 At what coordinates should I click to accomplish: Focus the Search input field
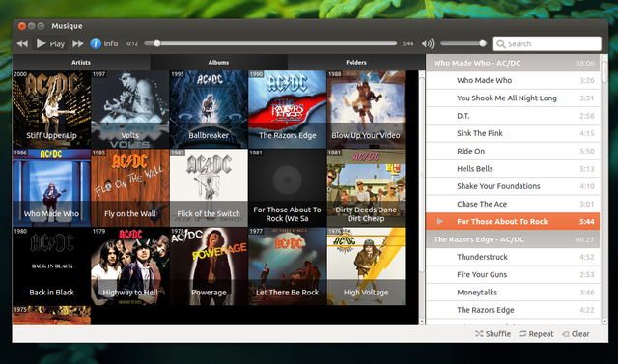coord(548,43)
